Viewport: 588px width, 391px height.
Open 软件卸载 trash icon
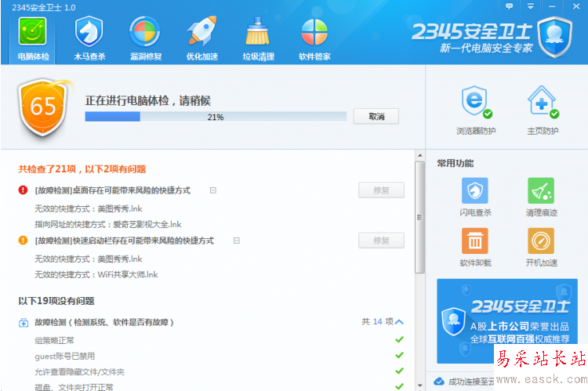(475, 241)
